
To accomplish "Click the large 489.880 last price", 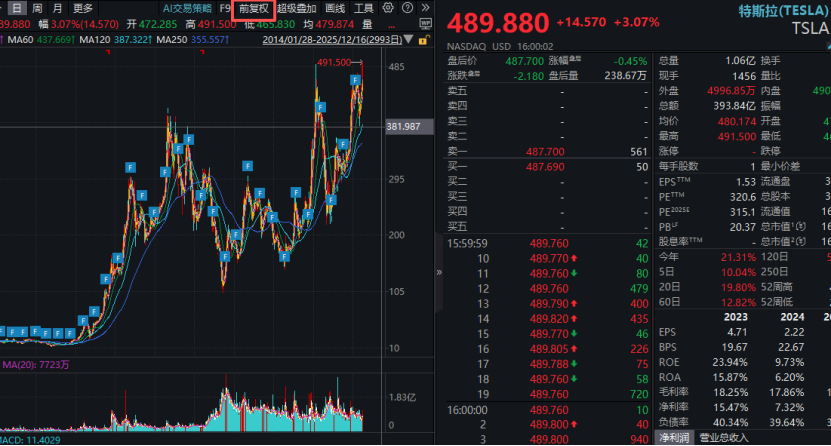I will pos(498,23).
